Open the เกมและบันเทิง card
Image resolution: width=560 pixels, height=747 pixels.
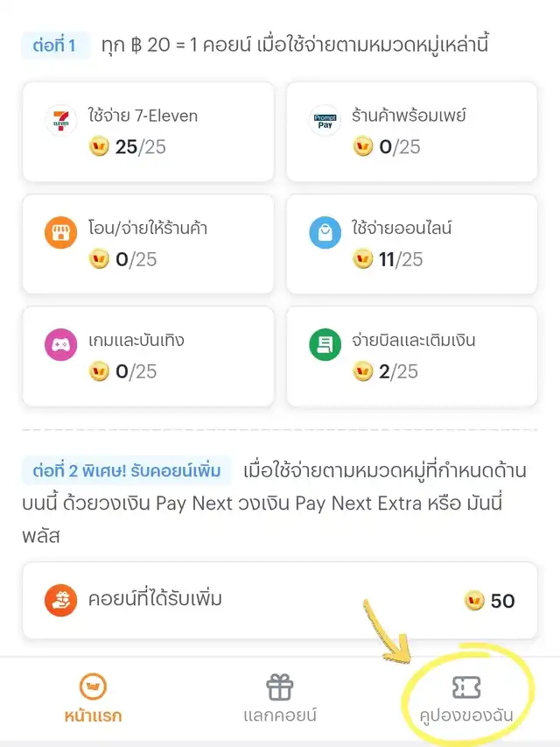[148, 356]
